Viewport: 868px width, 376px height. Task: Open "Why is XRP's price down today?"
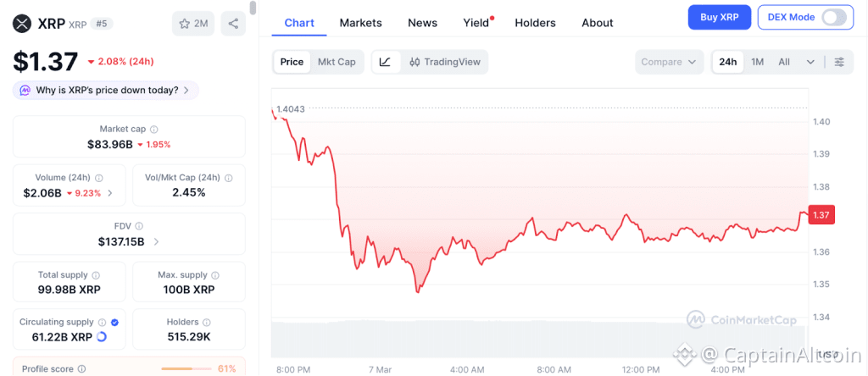[106, 90]
